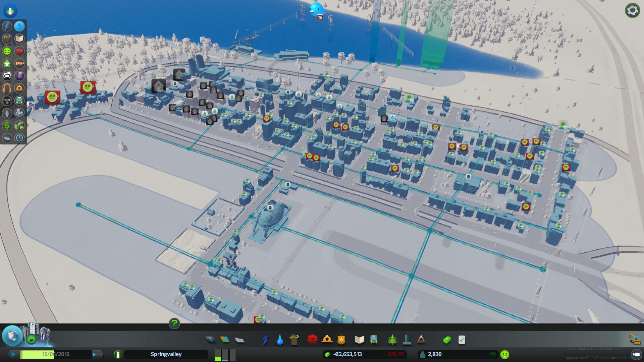Open the Roads build menu
This screenshot has width=644, height=362.
click(x=210, y=340)
